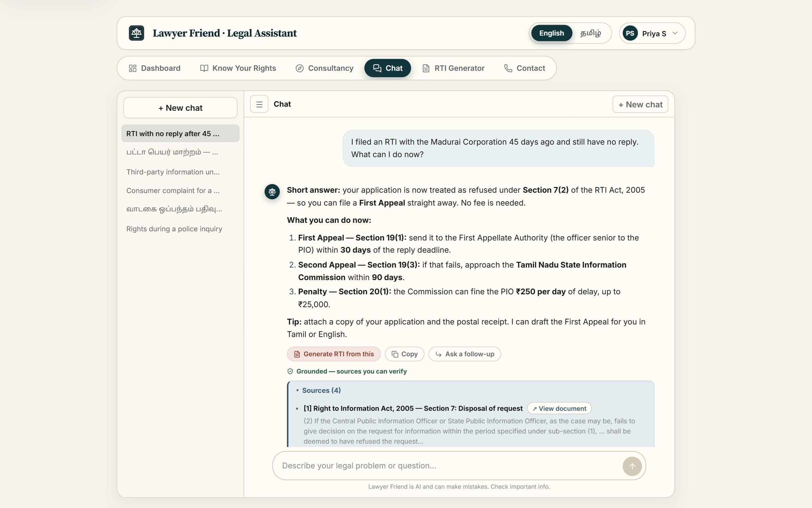Open chat 'வாடகை ஒப்பந்தம் பதிவு...'
The width and height of the screenshot is (812, 508).
180,209
